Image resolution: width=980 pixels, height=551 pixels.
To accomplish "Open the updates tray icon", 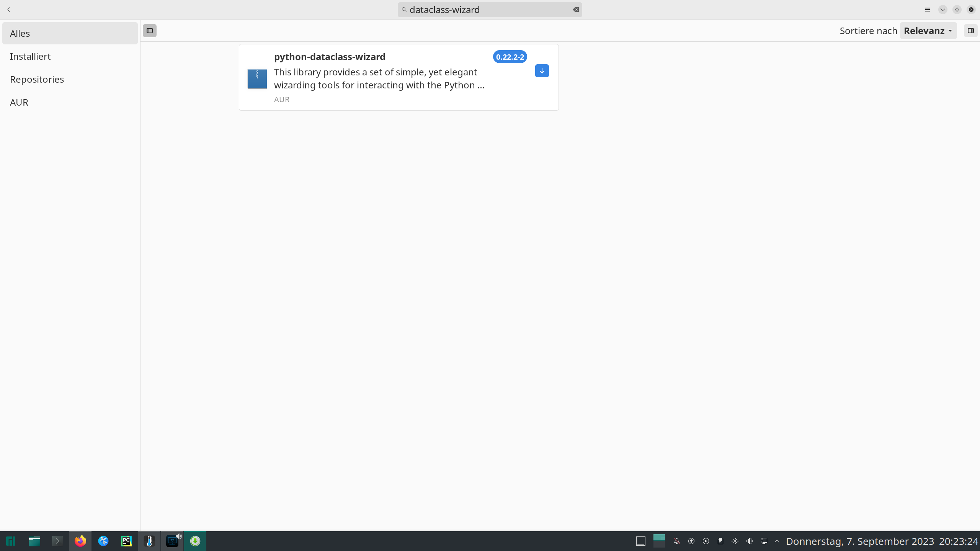I will (691, 541).
